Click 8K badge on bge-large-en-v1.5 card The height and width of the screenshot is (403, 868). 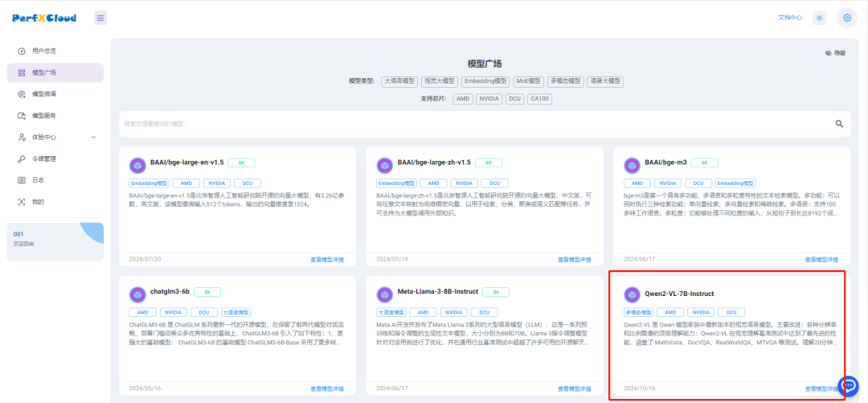tap(241, 162)
